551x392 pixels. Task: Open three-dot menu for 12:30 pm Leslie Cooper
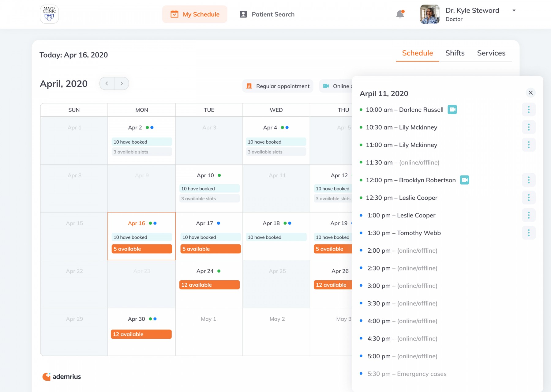(528, 198)
